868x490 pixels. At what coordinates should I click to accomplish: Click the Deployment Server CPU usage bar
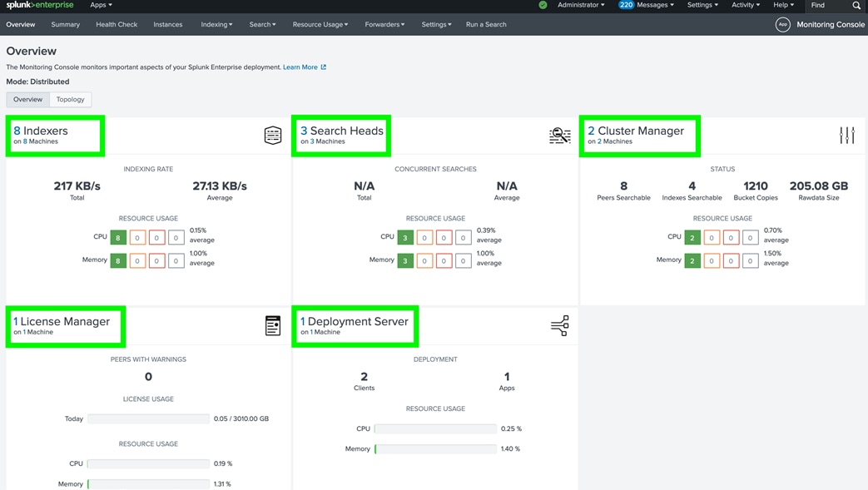point(435,429)
